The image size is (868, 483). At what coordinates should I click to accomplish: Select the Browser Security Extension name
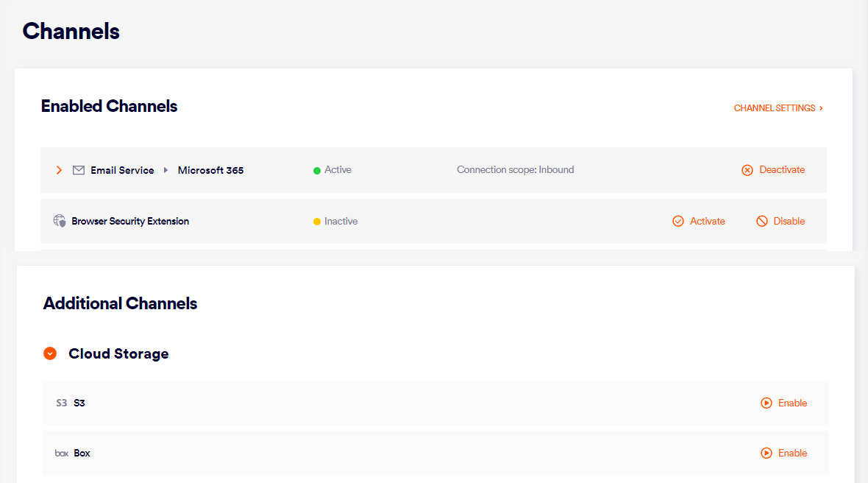(x=130, y=221)
